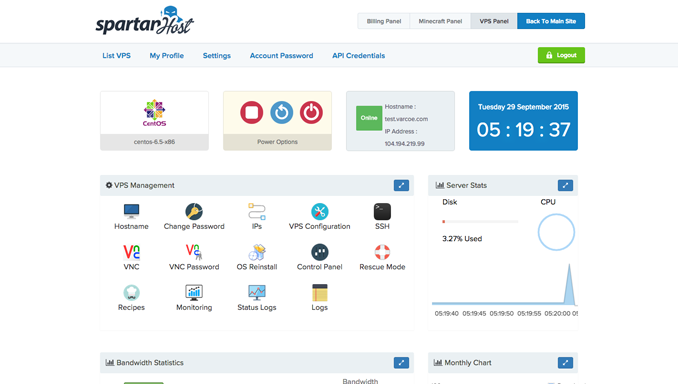Click the 05:19:40 graph time label

coord(446,314)
